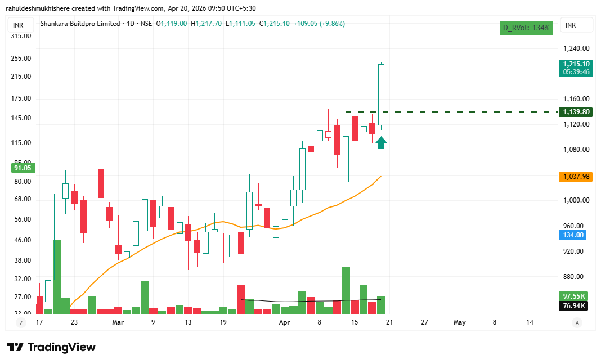Click the green up arrow marker under latest candle
601x364 pixels.
381,142
